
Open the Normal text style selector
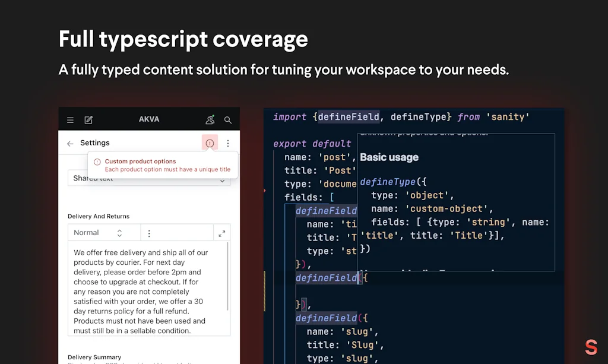point(86,232)
